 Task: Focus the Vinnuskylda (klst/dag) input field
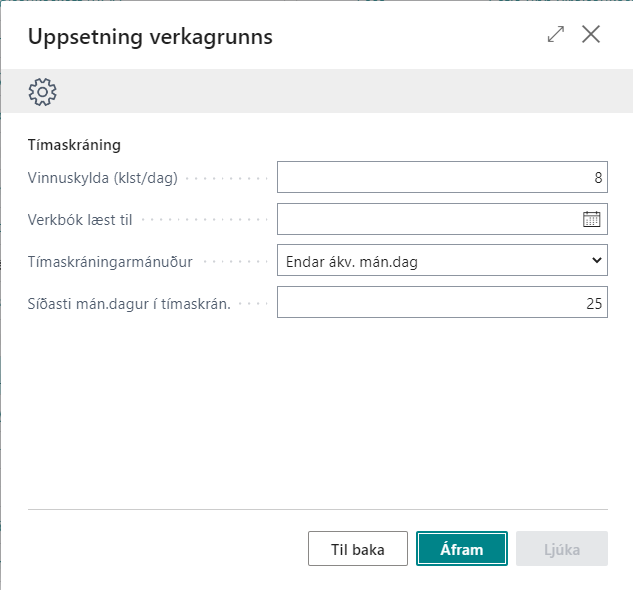pos(441,178)
